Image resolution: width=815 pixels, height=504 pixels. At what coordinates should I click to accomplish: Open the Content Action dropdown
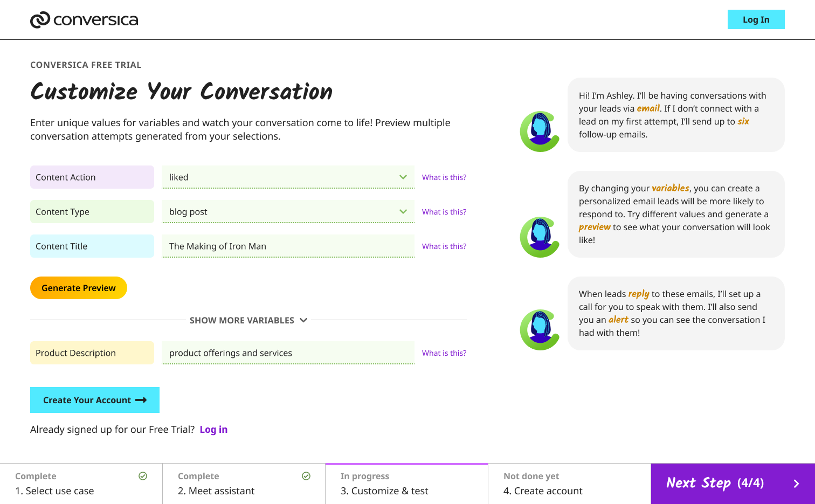click(x=288, y=177)
